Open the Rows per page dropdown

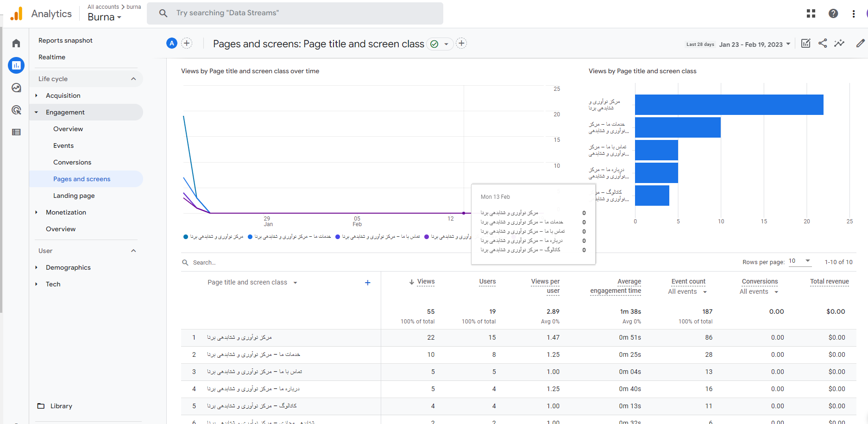pyautogui.click(x=800, y=261)
